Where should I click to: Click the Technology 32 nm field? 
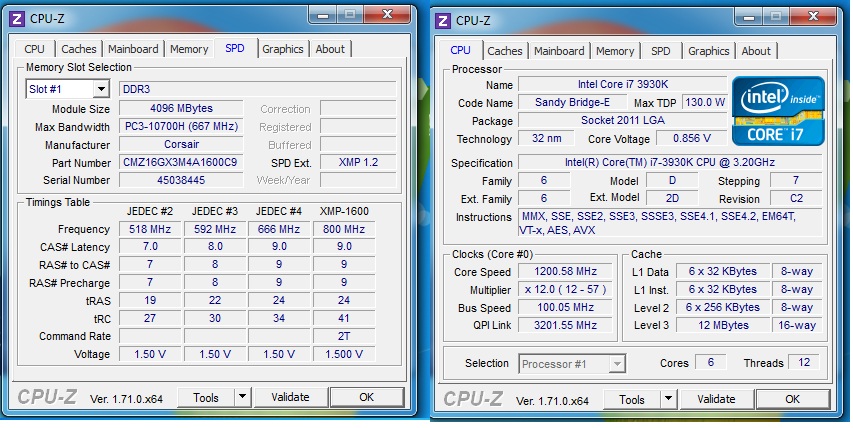(546, 138)
